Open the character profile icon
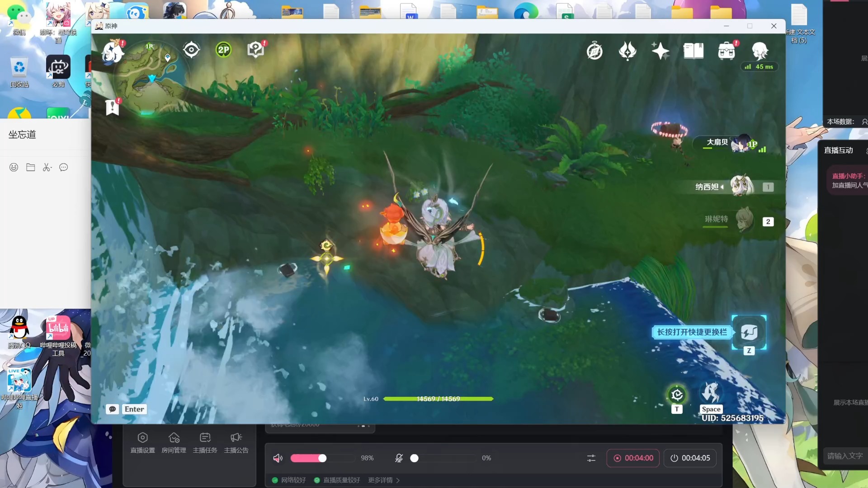 760,51
